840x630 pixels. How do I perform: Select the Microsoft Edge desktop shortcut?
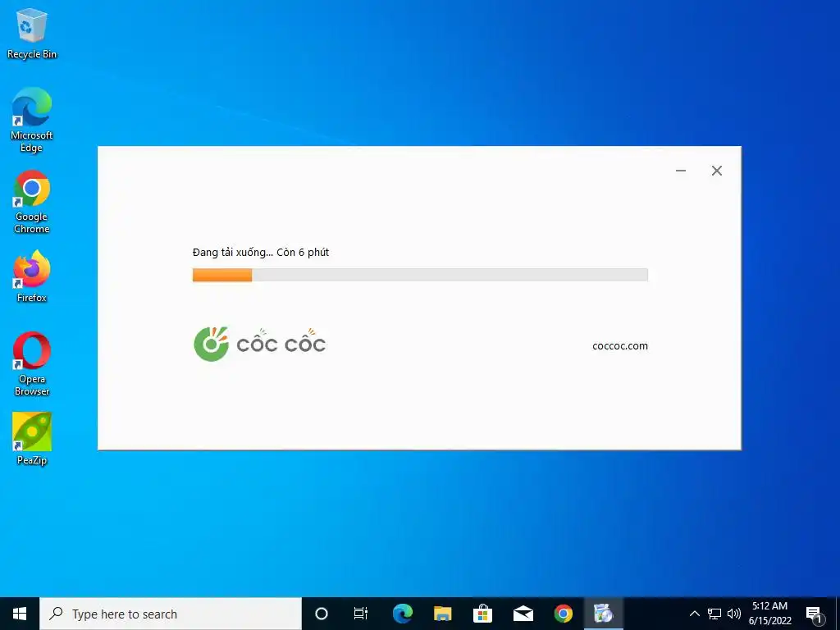click(32, 120)
